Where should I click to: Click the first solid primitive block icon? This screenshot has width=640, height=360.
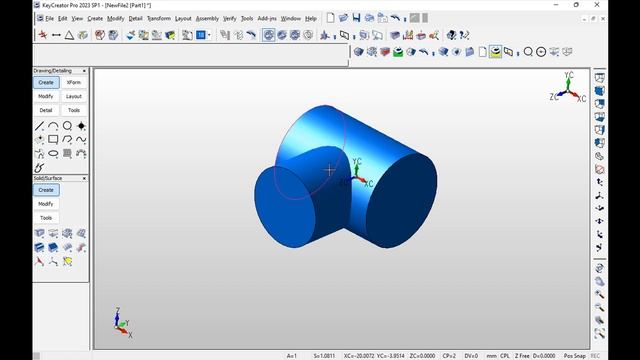[x=40, y=233]
